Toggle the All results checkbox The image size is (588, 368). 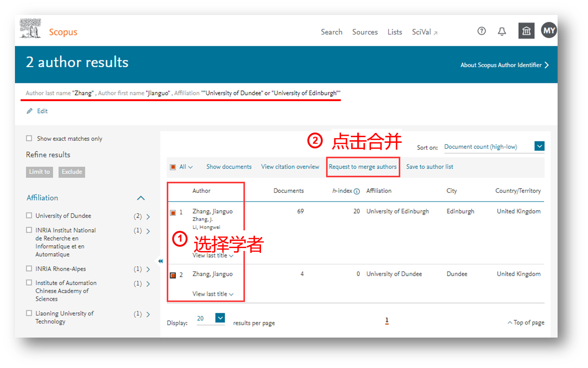click(x=173, y=167)
